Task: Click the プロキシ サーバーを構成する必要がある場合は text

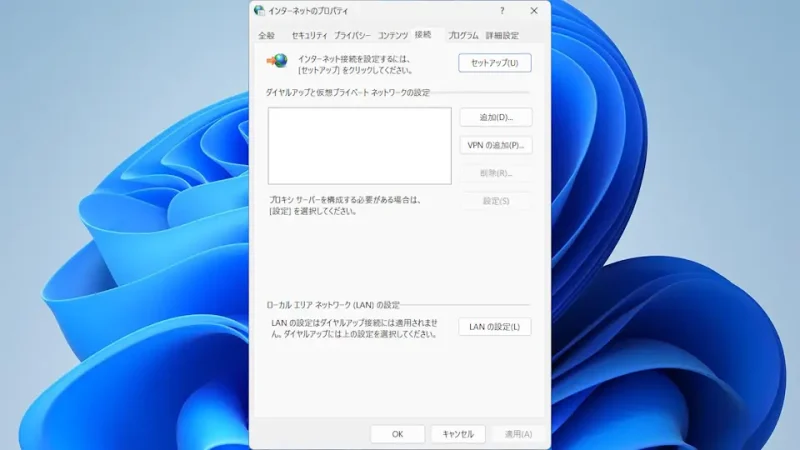Action: 345,200
